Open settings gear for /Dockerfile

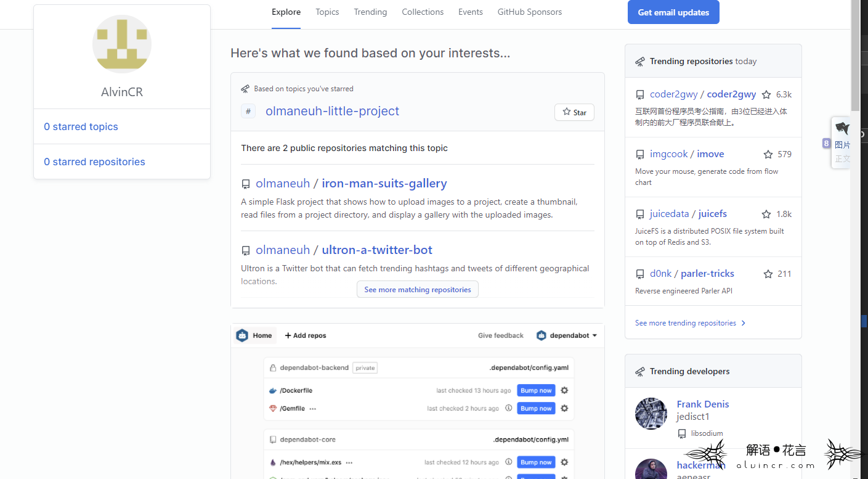tap(564, 390)
